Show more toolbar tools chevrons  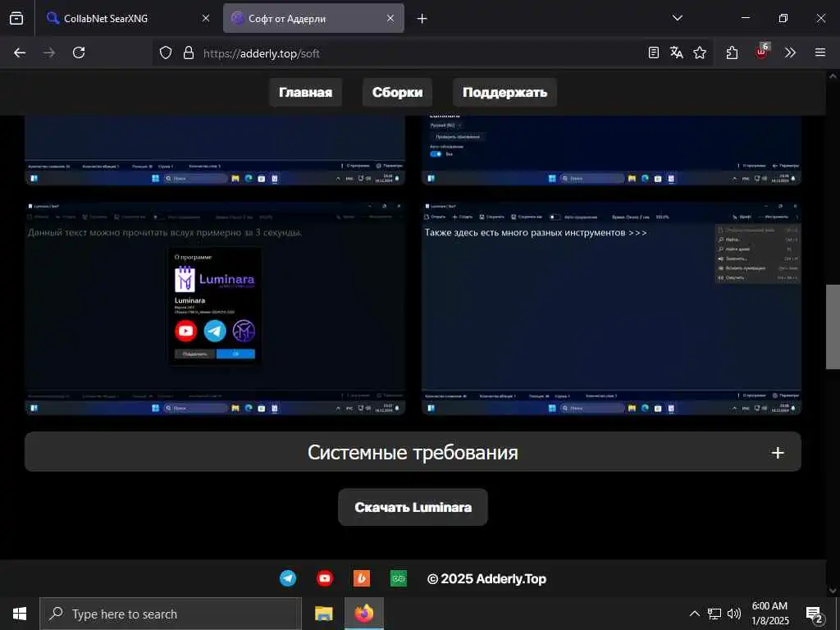click(790, 52)
